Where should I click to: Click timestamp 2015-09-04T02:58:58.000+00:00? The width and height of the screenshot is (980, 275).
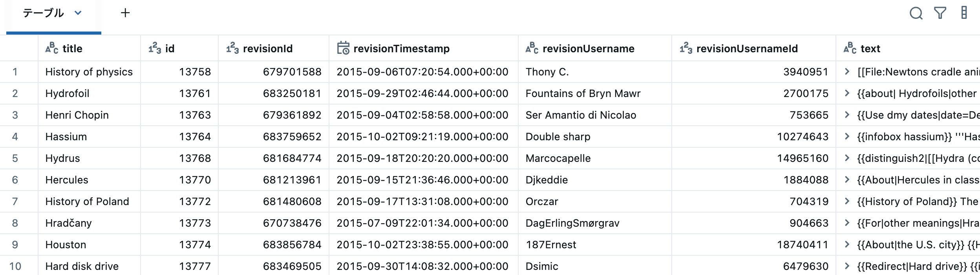pyautogui.click(x=422, y=115)
